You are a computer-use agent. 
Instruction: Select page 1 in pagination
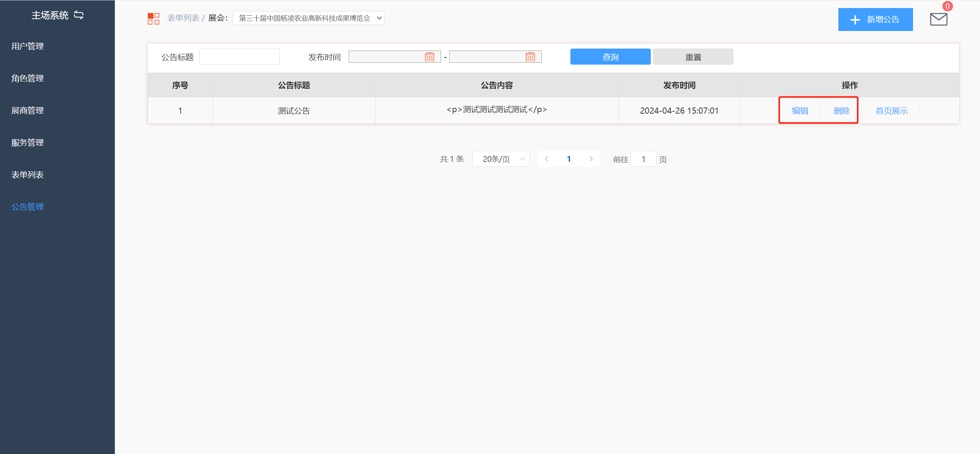(569, 159)
